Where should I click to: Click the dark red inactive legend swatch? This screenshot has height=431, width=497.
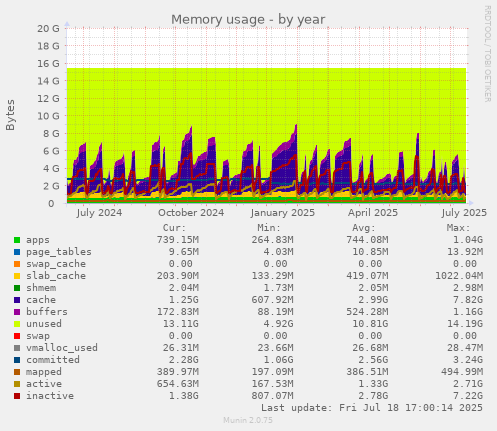(x=17, y=396)
